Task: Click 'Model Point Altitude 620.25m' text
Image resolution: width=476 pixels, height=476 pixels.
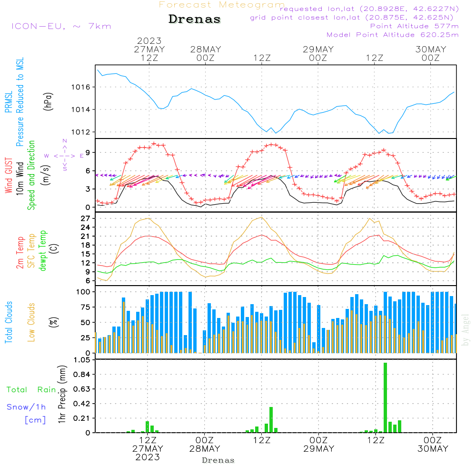Action: tap(393, 35)
